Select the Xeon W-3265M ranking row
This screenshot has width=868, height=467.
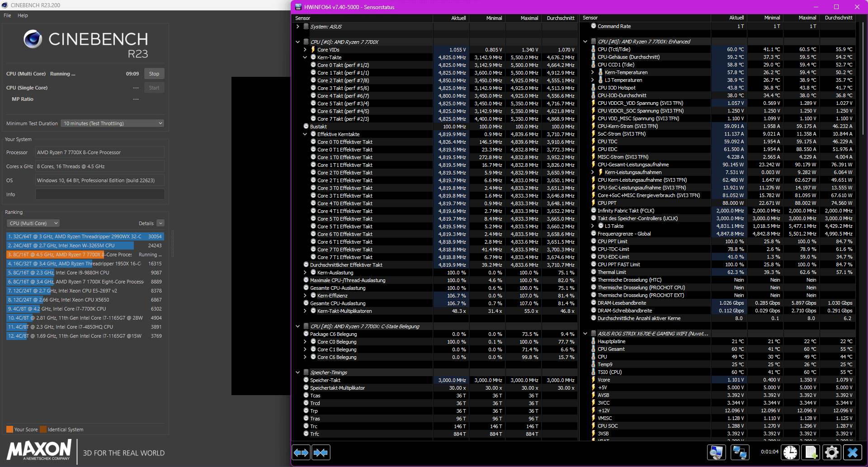coord(85,245)
